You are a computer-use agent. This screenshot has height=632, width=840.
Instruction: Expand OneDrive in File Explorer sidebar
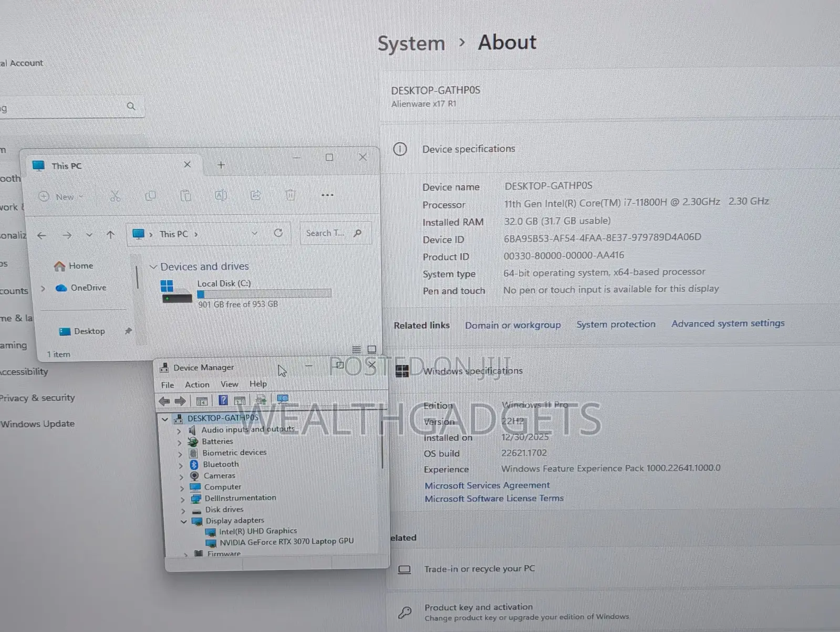pos(43,288)
